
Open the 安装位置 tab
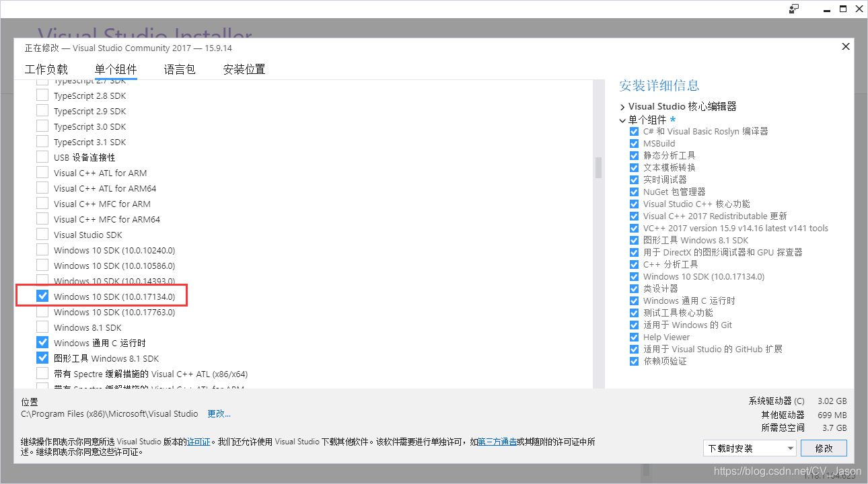[244, 69]
